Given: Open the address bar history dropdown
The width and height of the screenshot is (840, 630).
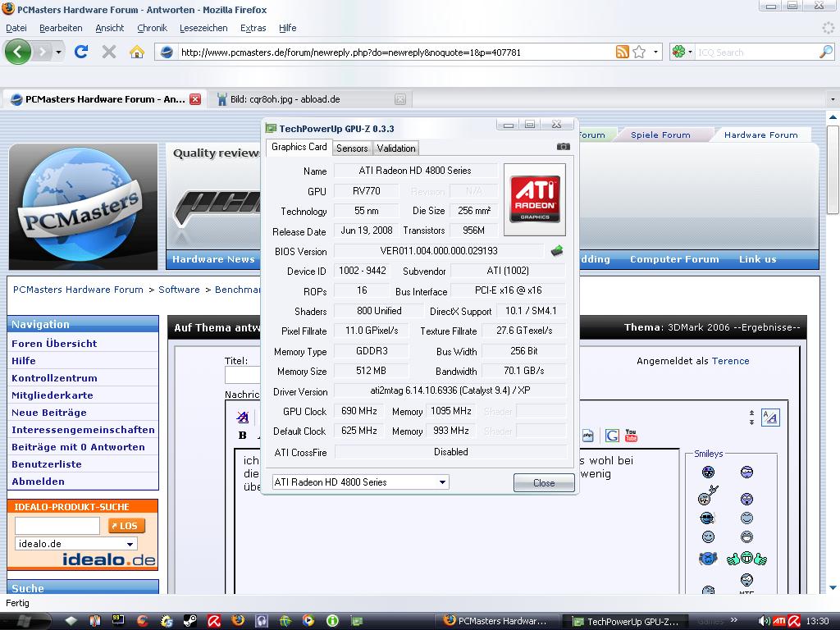Looking at the screenshot, I should click(x=655, y=52).
